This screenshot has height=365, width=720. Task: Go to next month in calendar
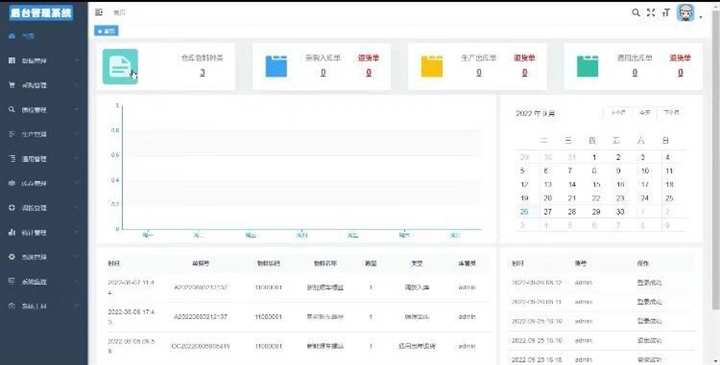pos(671,112)
